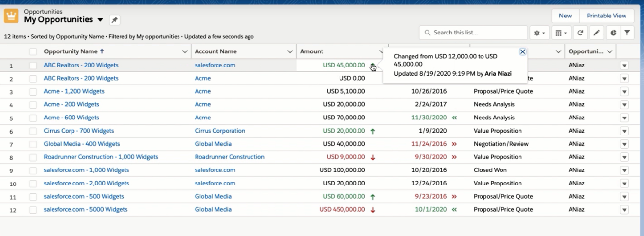This screenshot has width=644, height=236.
Task: Open Roadrunner Construction - 1,000 Widgets link
Action: click(x=101, y=157)
